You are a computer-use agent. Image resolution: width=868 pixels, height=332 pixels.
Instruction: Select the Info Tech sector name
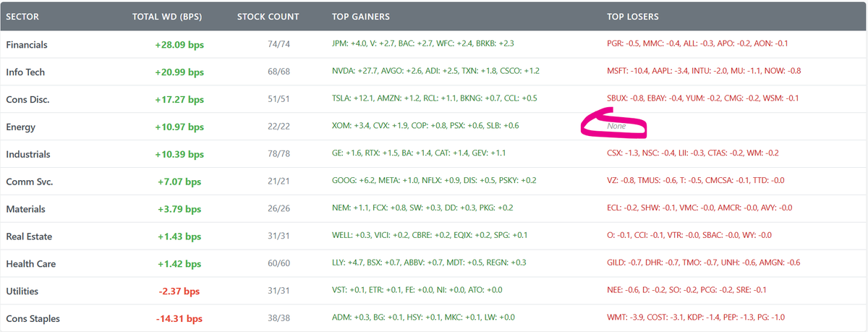pyautogui.click(x=25, y=72)
